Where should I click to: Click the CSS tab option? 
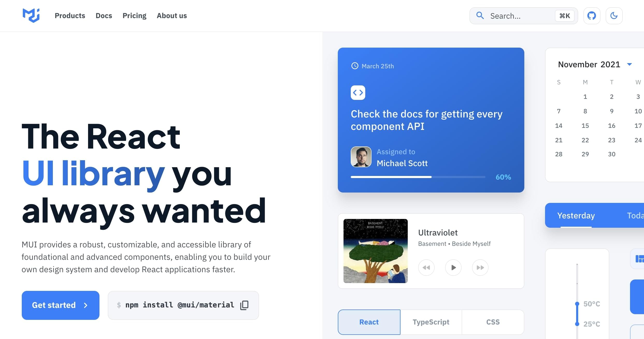point(492,322)
